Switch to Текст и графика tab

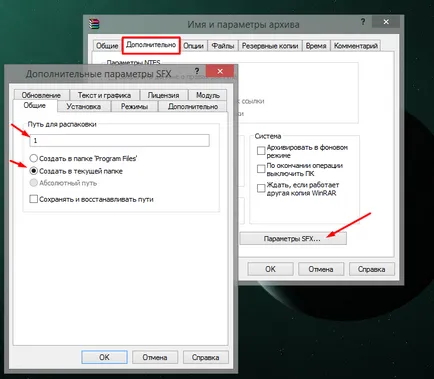(x=104, y=95)
